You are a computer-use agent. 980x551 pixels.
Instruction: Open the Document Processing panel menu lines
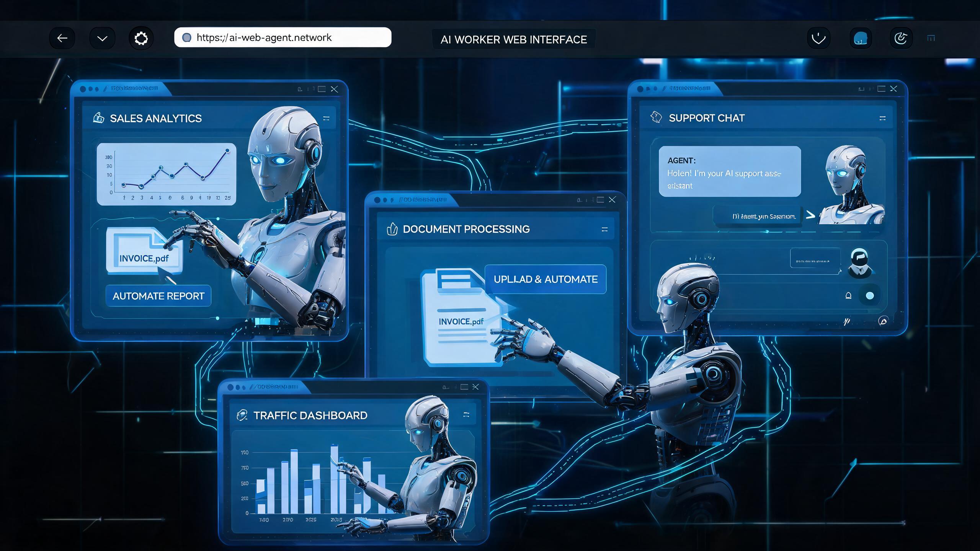(604, 229)
